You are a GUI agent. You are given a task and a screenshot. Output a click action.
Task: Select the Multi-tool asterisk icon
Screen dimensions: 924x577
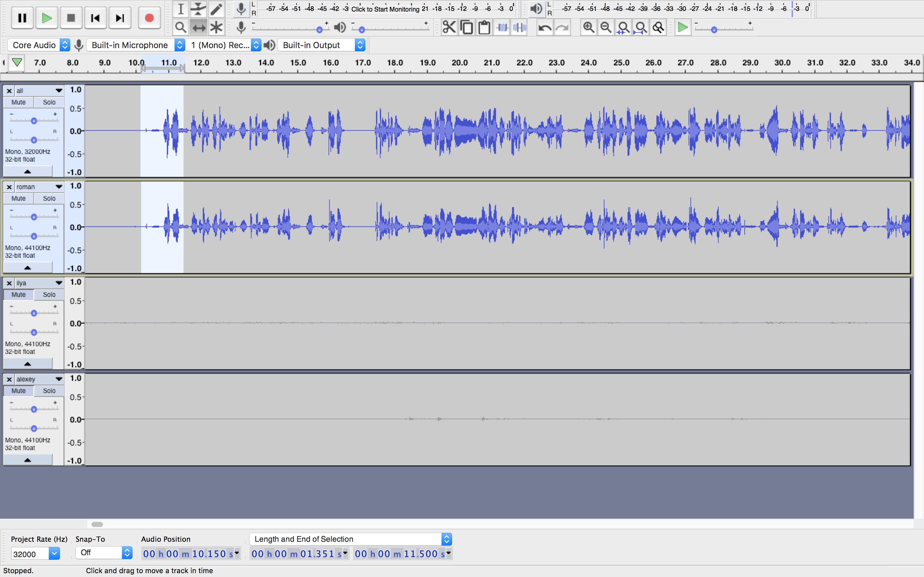point(216,28)
